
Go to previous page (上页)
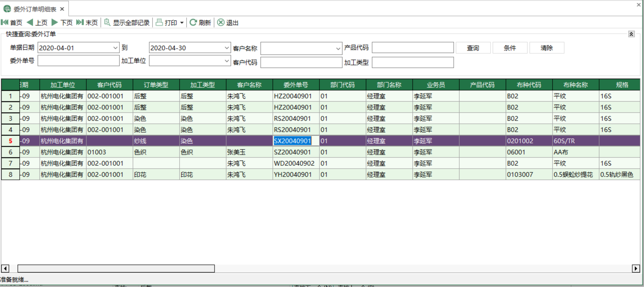(37, 22)
